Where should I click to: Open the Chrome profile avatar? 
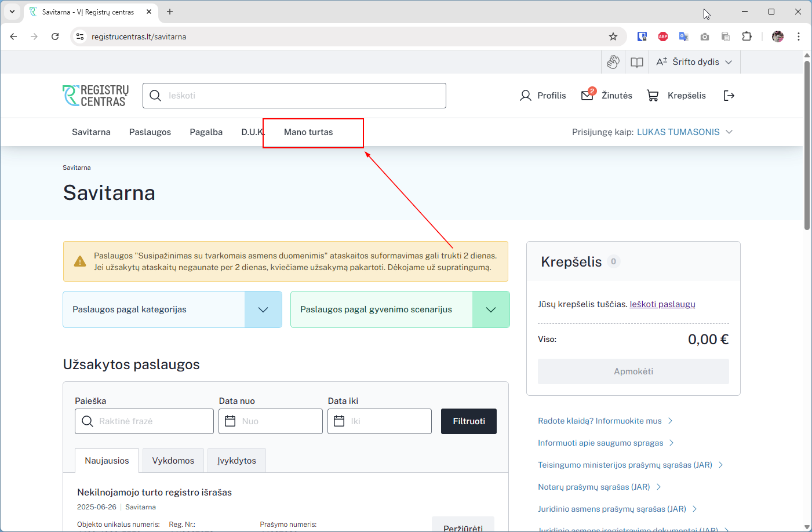tap(778, 37)
